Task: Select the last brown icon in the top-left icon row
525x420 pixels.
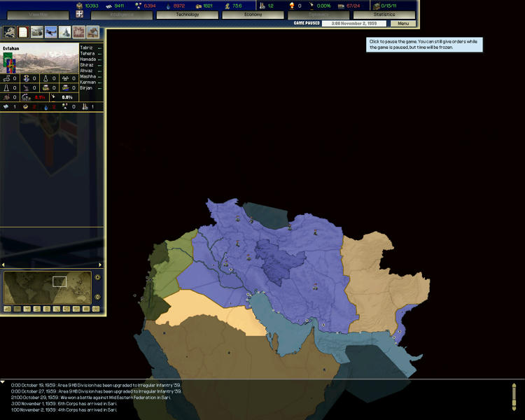Action: click(x=92, y=32)
